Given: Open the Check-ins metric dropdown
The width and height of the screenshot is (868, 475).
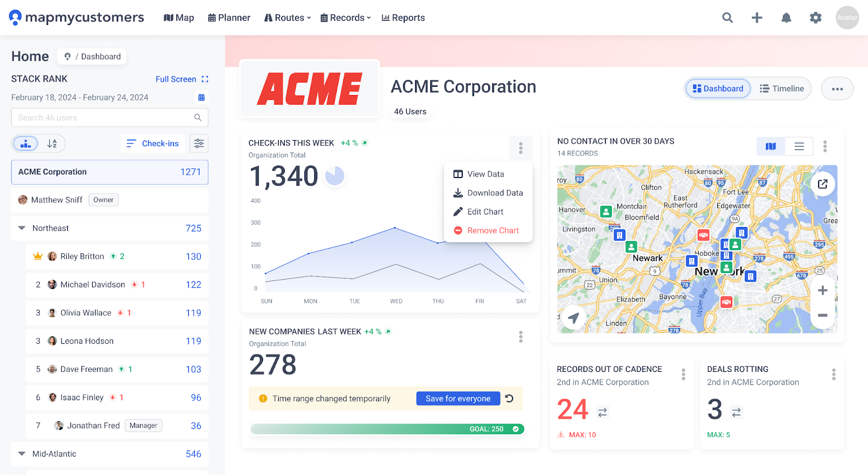Looking at the screenshot, I should click(152, 143).
